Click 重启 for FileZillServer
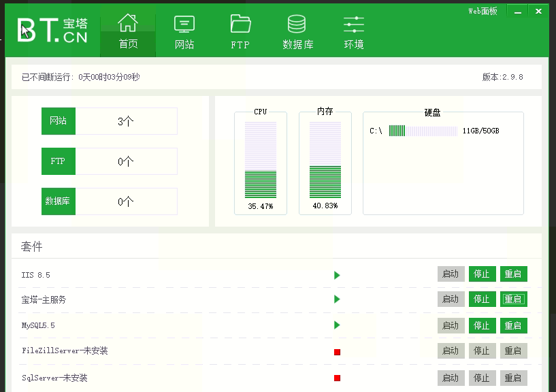 [513, 351]
